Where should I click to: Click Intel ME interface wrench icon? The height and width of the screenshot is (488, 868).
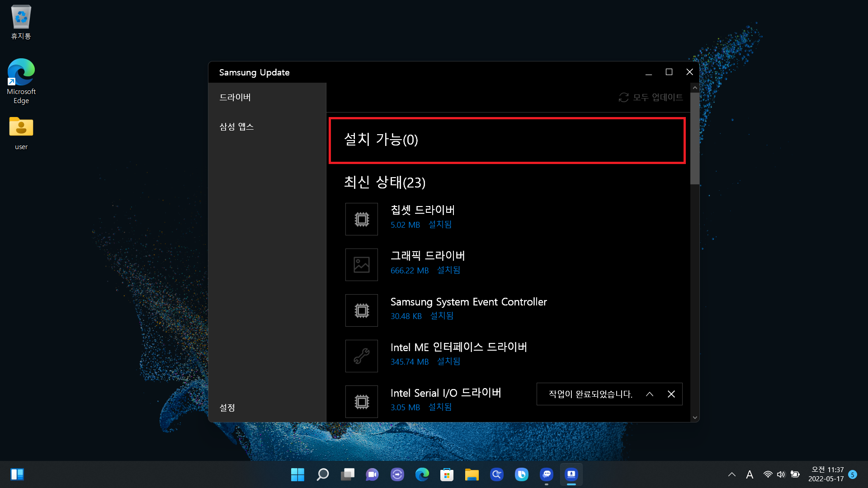point(361,356)
